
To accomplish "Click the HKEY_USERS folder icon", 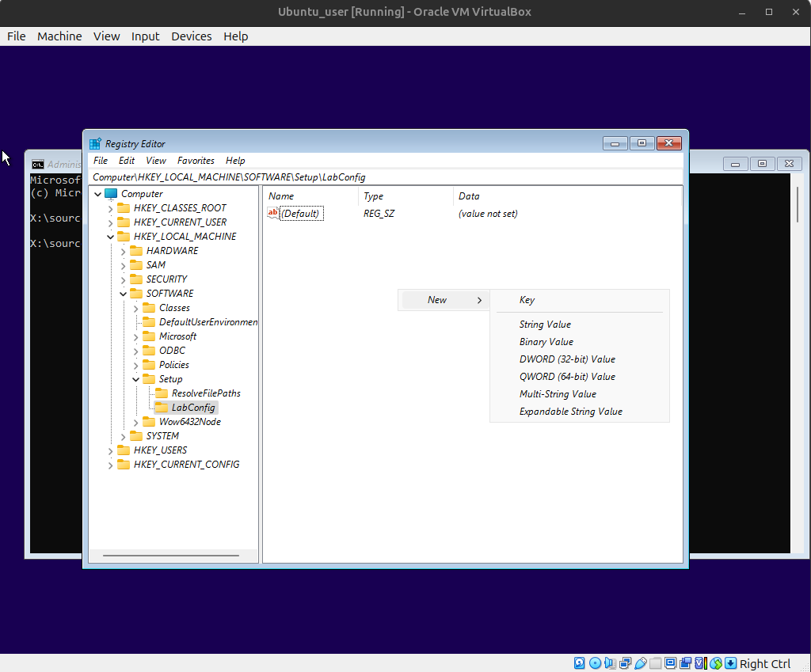I will tap(124, 450).
